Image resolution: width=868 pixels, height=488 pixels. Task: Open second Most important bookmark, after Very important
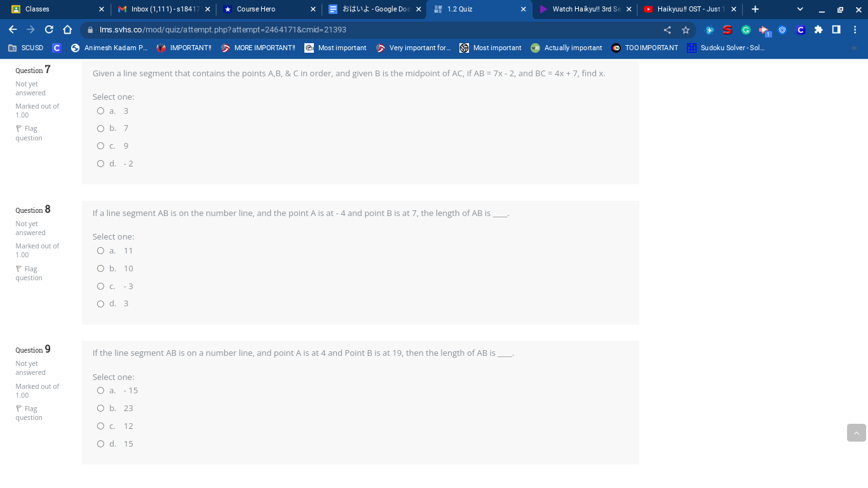(x=491, y=48)
